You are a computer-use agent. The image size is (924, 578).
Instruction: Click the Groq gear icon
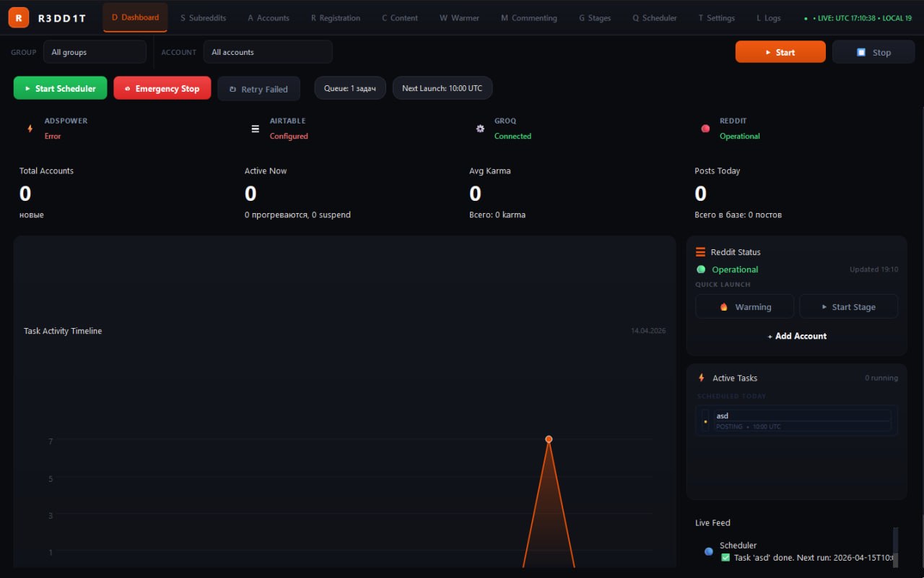click(x=480, y=129)
